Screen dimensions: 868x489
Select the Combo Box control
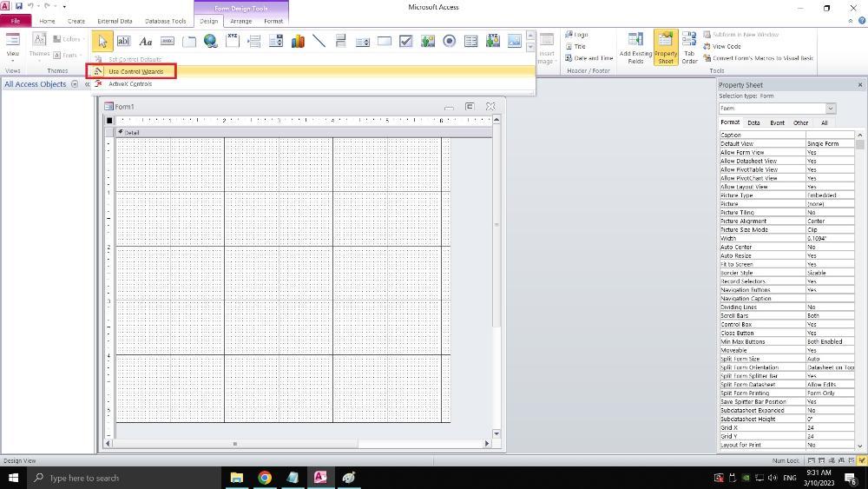coord(276,41)
